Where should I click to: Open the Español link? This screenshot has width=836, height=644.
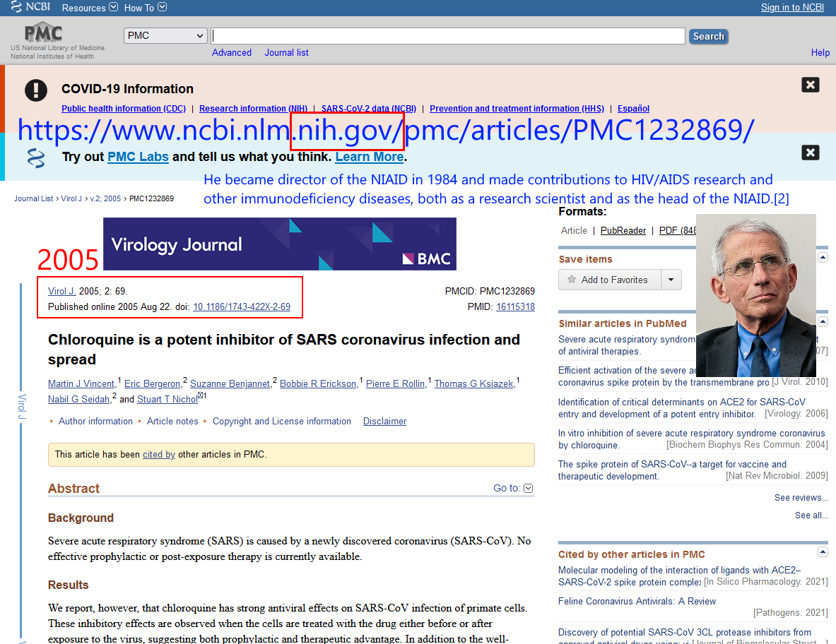[633, 108]
